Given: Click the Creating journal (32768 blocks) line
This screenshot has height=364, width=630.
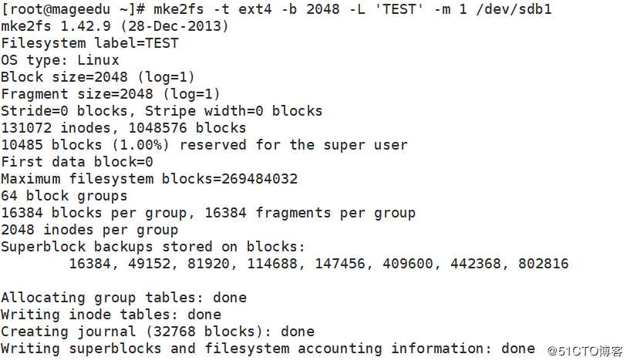Looking at the screenshot, I should (x=157, y=332).
